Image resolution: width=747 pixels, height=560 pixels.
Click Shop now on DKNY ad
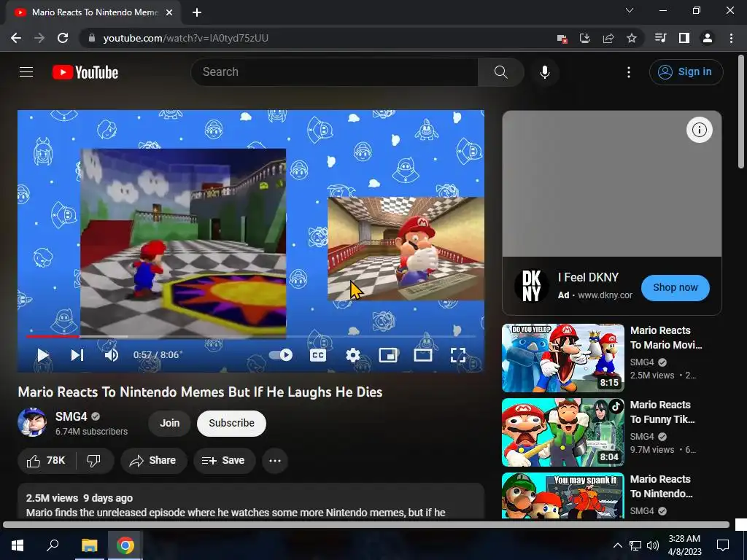675,287
